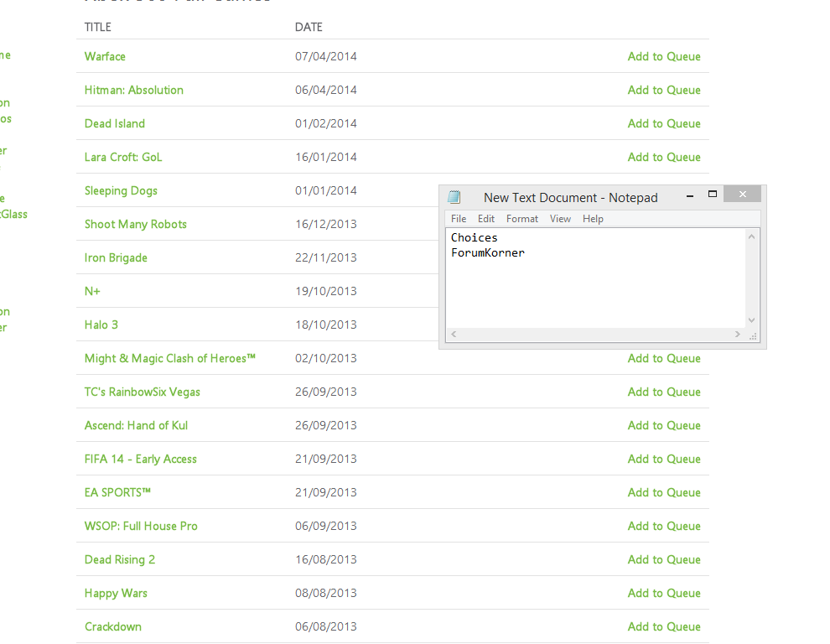Viewport: 830px width, 644px height.
Task: Click the 06/04/2014 date cell
Action: tap(326, 90)
